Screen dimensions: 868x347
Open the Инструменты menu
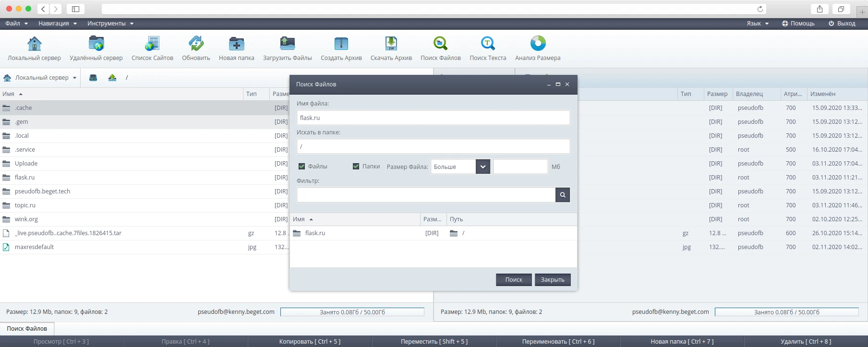110,24
